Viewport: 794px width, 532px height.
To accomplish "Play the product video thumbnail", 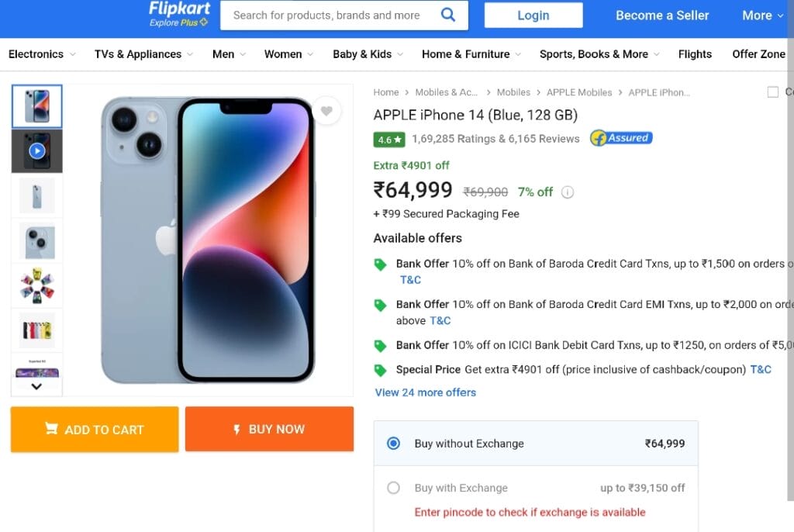I will (x=37, y=151).
